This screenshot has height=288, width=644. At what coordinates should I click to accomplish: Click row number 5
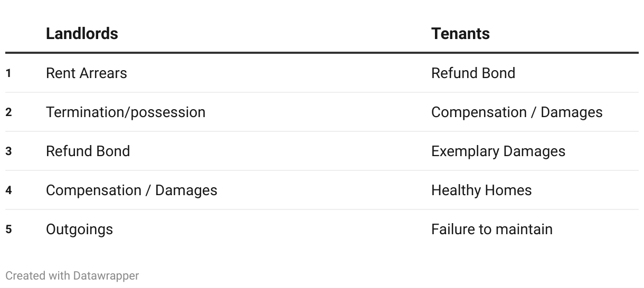point(8,229)
